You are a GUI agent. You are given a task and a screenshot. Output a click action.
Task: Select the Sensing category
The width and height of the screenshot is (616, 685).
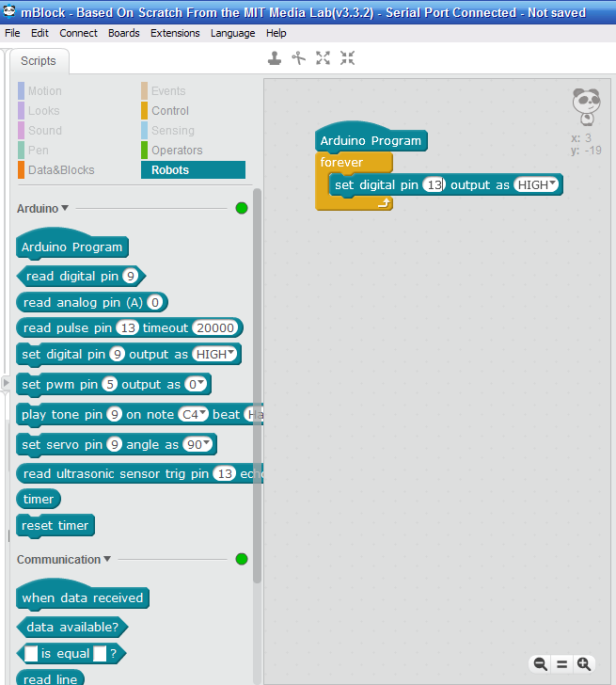(168, 130)
